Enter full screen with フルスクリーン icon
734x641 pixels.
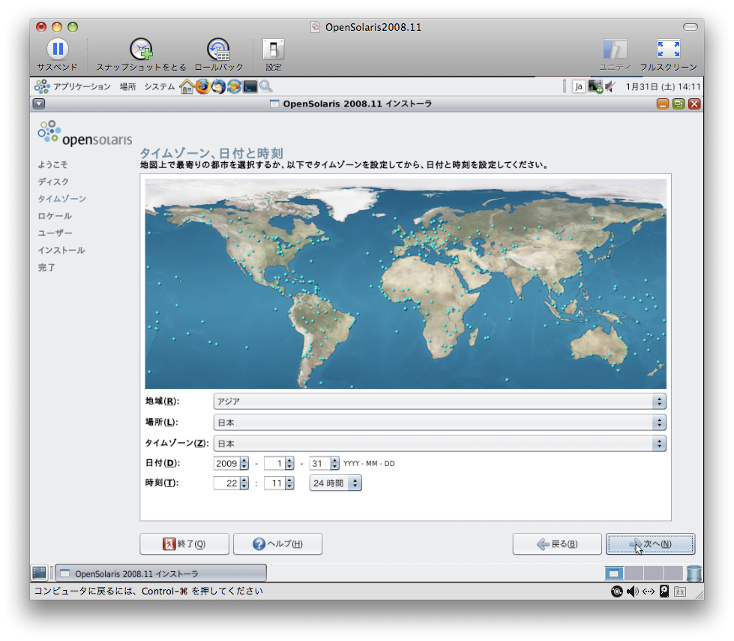point(667,49)
